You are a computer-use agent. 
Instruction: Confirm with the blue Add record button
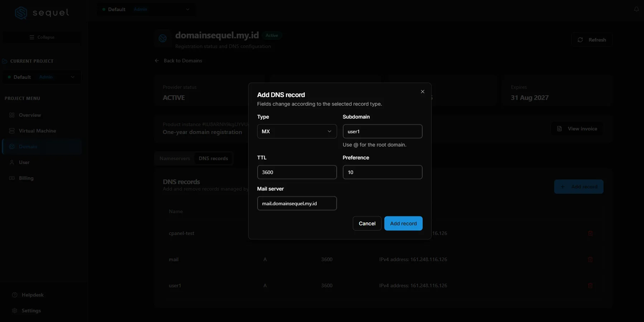point(403,224)
